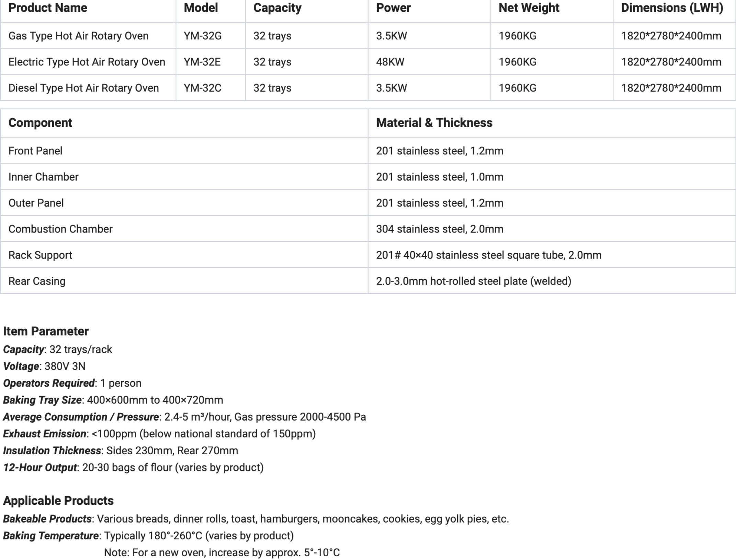This screenshot has height=560, width=737.
Task: Select the Rear Casing hot-rolled steel plate text
Action: click(x=474, y=281)
